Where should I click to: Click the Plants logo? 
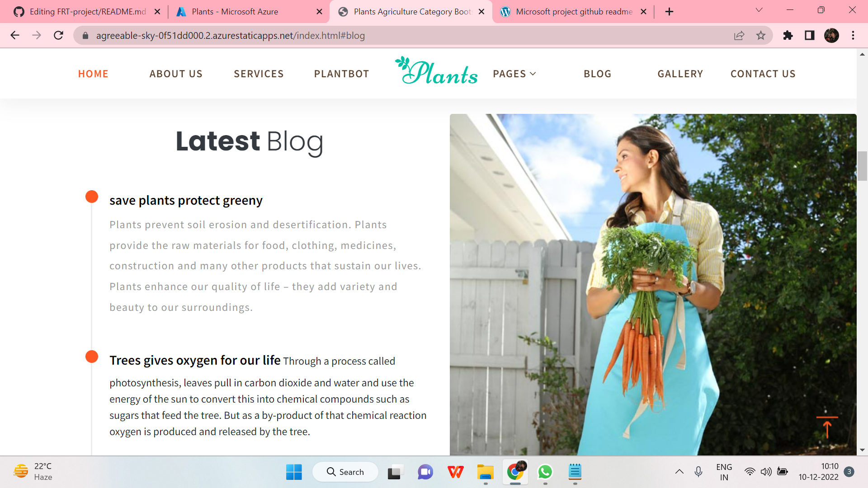click(x=436, y=71)
